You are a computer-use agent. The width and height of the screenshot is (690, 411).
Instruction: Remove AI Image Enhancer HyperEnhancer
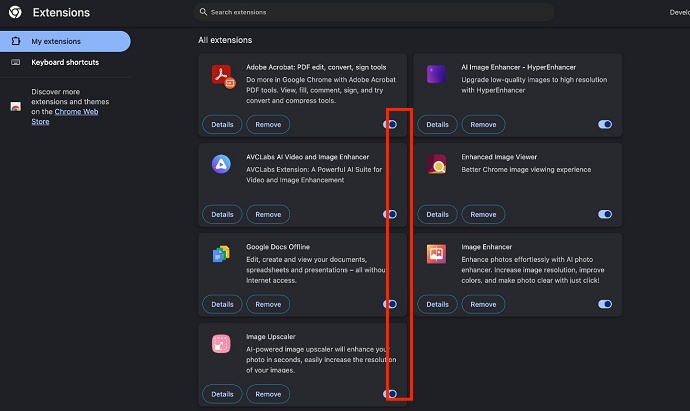point(483,125)
